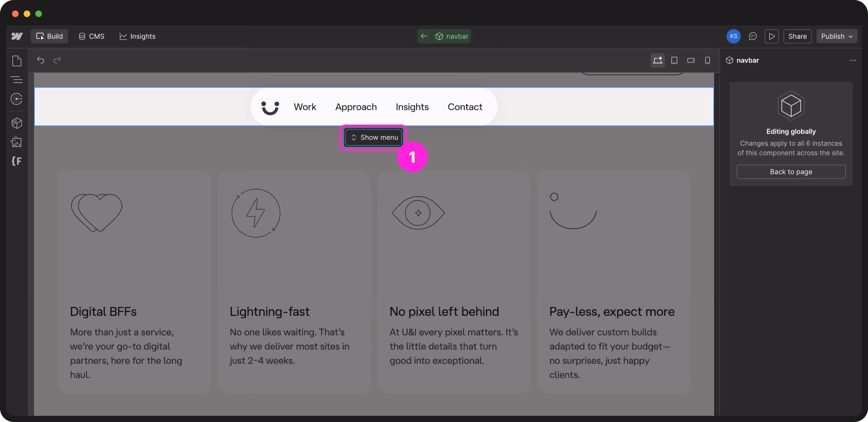Switch to mobile portrait breakpoint
The image size is (868, 422).
coord(707,60)
